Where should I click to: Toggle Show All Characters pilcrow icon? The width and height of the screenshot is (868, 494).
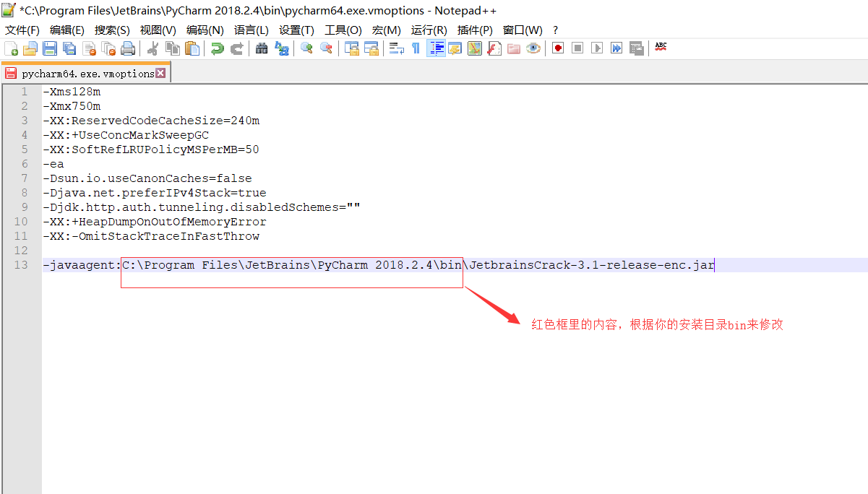(416, 48)
